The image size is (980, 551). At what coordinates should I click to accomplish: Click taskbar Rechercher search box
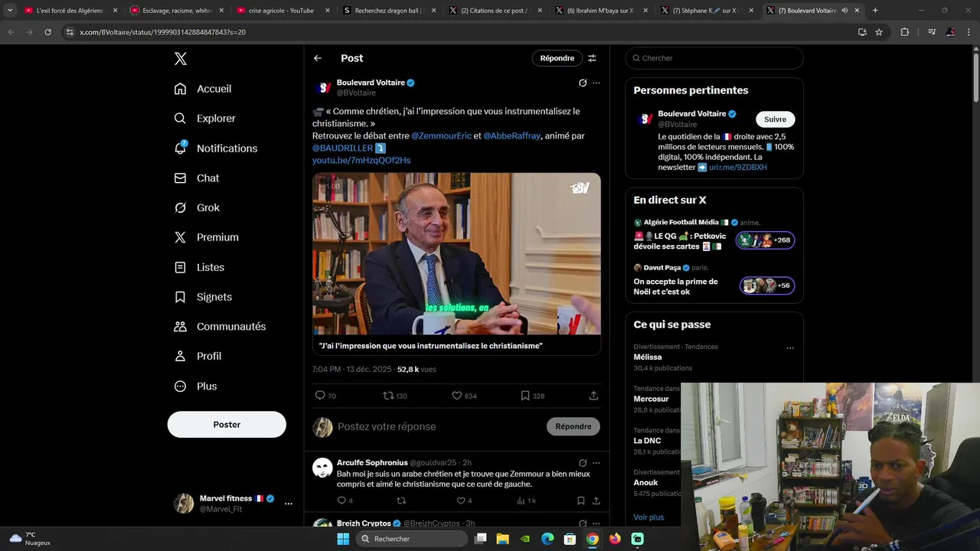point(412,539)
